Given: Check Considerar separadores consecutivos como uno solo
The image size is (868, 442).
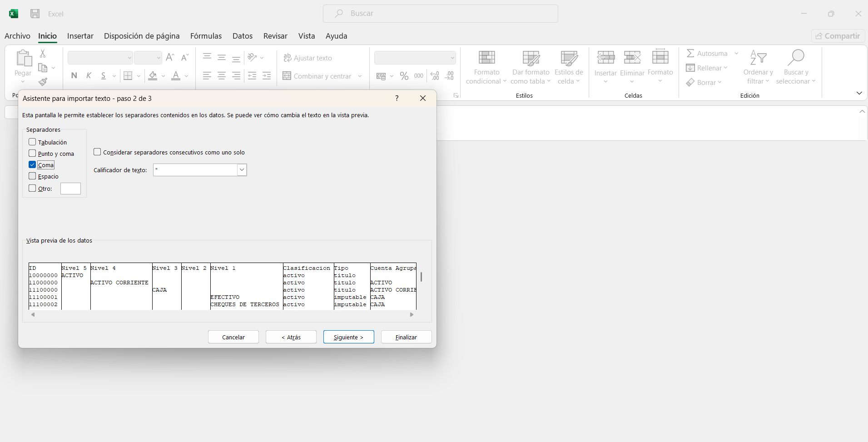Looking at the screenshot, I should point(97,152).
